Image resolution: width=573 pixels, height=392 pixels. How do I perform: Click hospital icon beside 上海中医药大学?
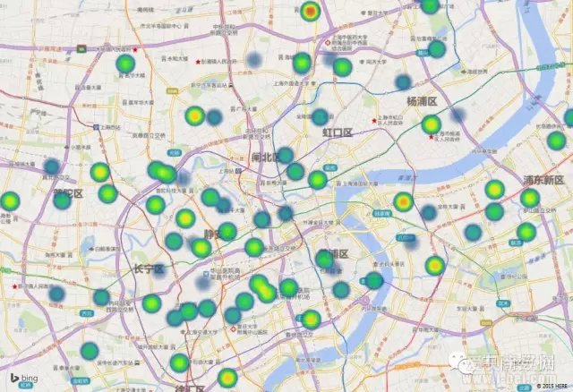[328, 42]
